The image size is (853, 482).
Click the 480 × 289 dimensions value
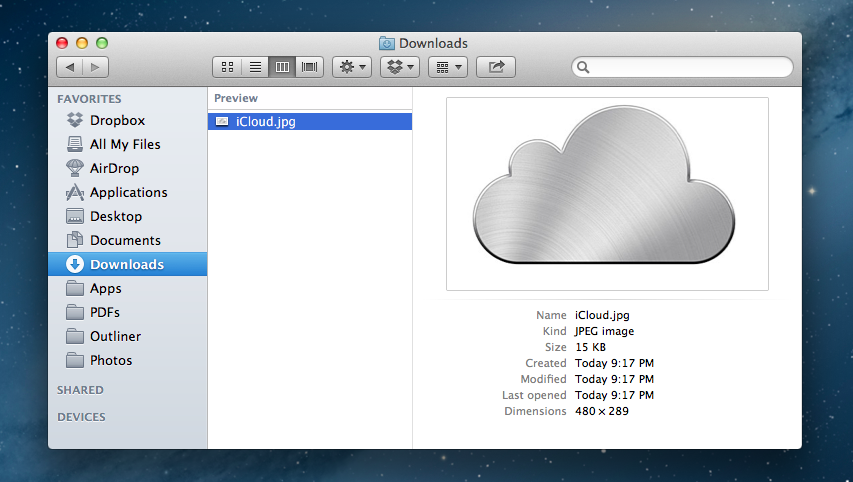point(602,411)
